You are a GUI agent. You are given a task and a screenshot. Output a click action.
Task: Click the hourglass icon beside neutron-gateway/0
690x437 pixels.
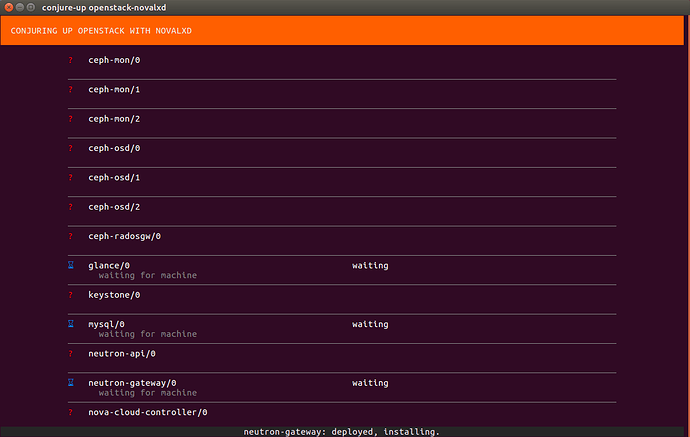(x=70, y=383)
